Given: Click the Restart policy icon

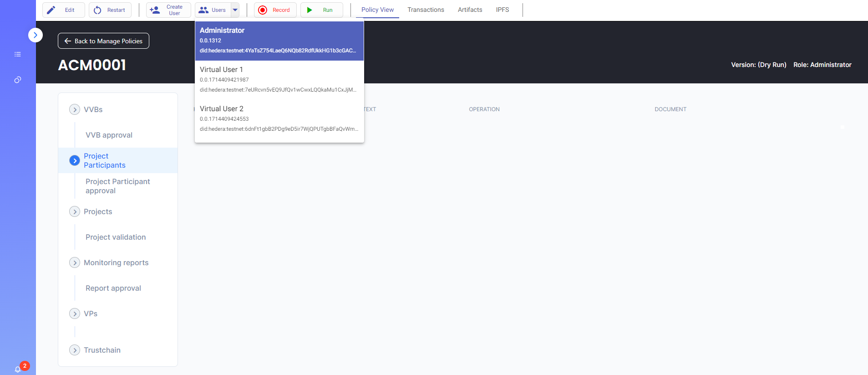Looking at the screenshot, I should [x=97, y=10].
